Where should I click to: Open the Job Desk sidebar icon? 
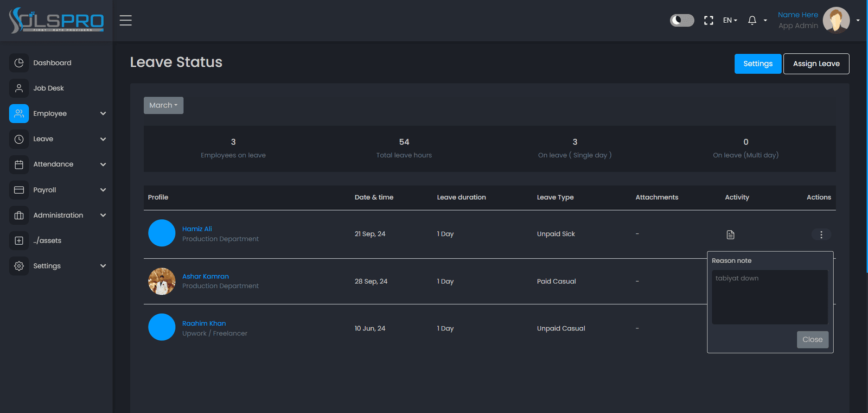[x=19, y=88]
